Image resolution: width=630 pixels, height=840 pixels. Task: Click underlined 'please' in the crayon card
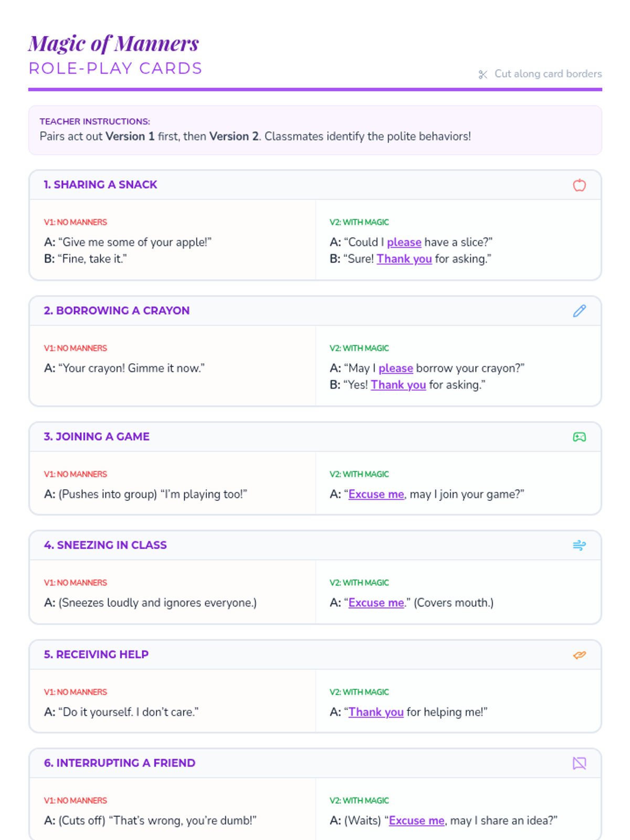point(396,369)
